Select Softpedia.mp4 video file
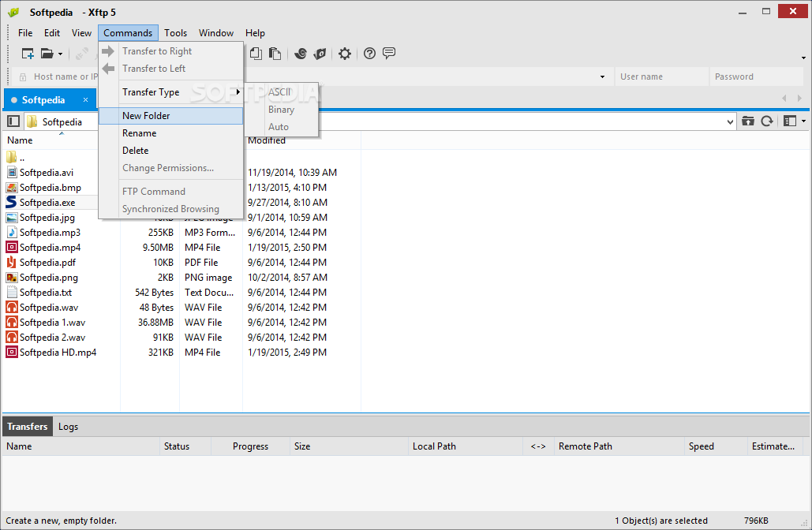This screenshot has width=812, height=530. click(x=50, y=248)
